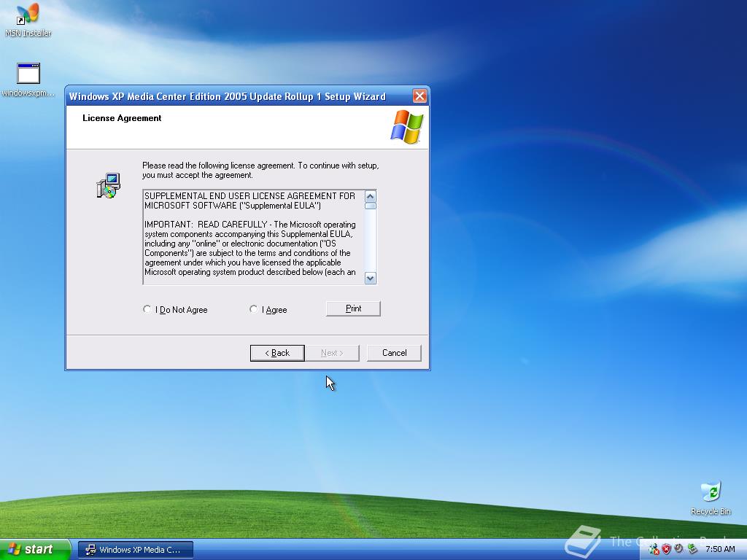The image size is (747, 560).
Task: Click the License Agreement heading text
Action: (122, 118)
